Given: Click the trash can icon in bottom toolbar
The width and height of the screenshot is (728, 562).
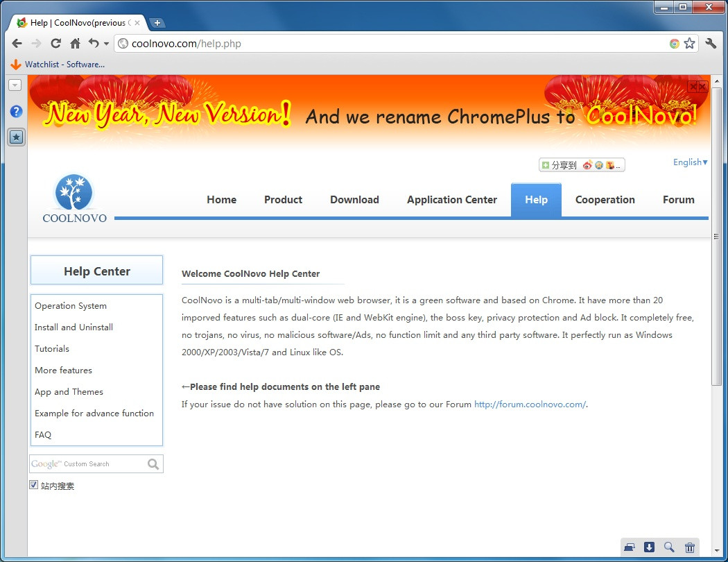Looking at the screenshot, I should 689,547.
